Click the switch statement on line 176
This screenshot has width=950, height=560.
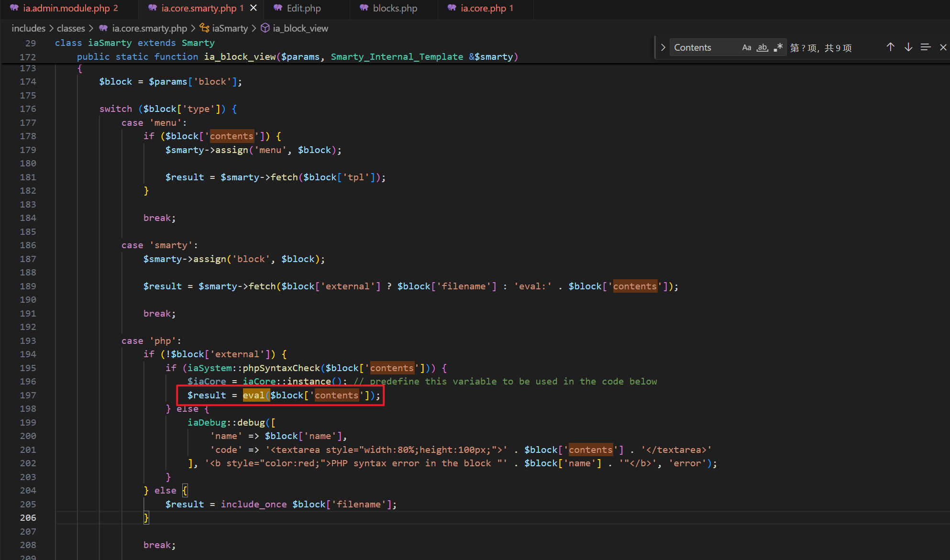click(x=168, y=109)
